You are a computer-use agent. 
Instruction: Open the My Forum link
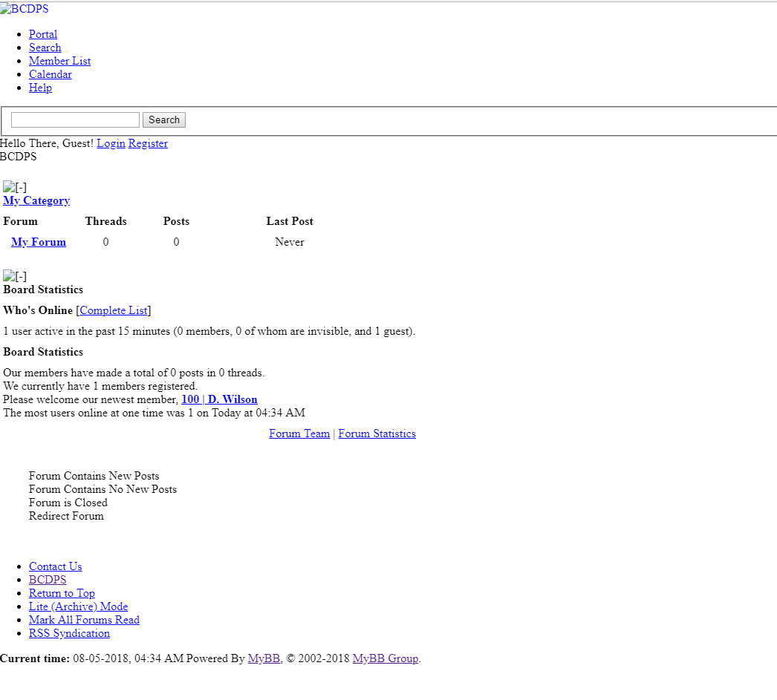point(39,242)
